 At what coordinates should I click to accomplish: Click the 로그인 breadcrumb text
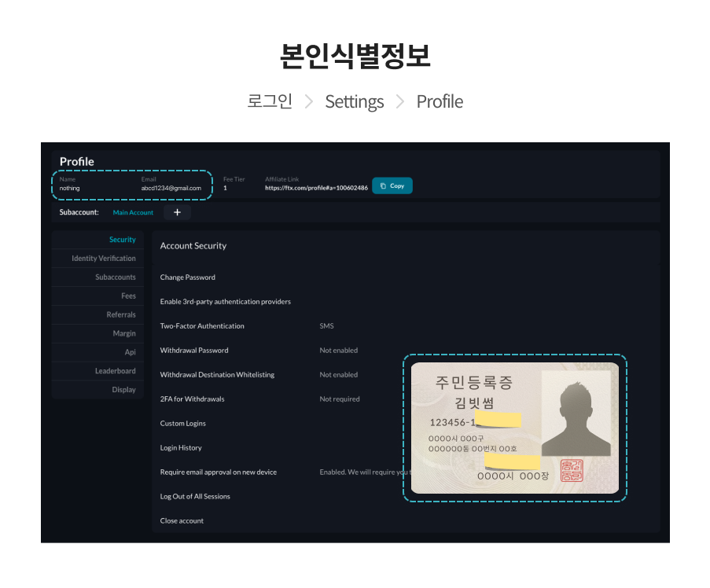click(270, 101)
